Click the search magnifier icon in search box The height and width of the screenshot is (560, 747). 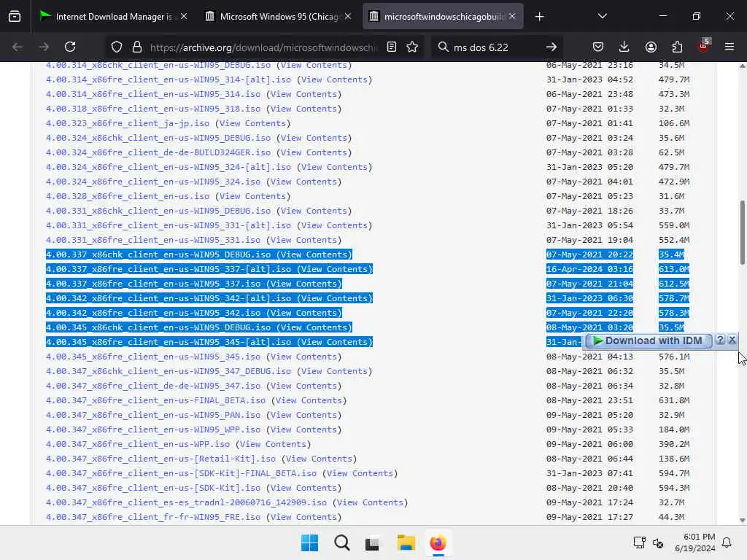tap(443, 47)
